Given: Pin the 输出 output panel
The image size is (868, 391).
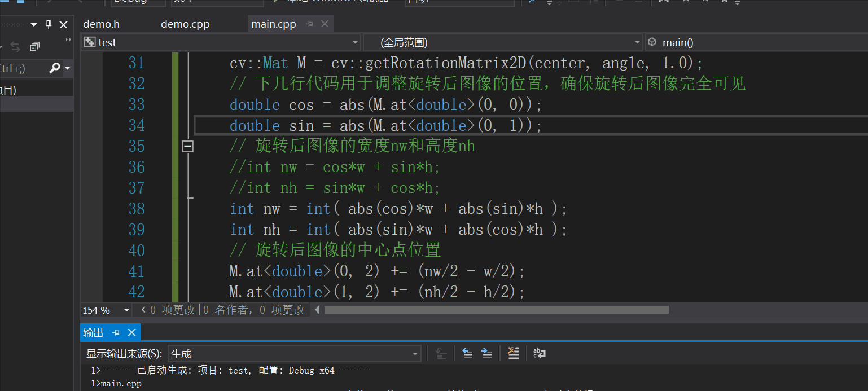Looking at the screenshot, I should click(x=116, y=332).
